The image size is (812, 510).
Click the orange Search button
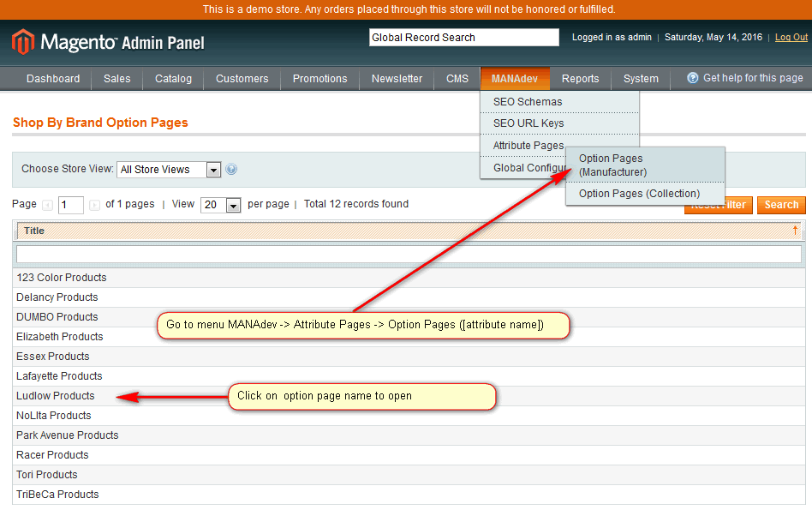781,205
